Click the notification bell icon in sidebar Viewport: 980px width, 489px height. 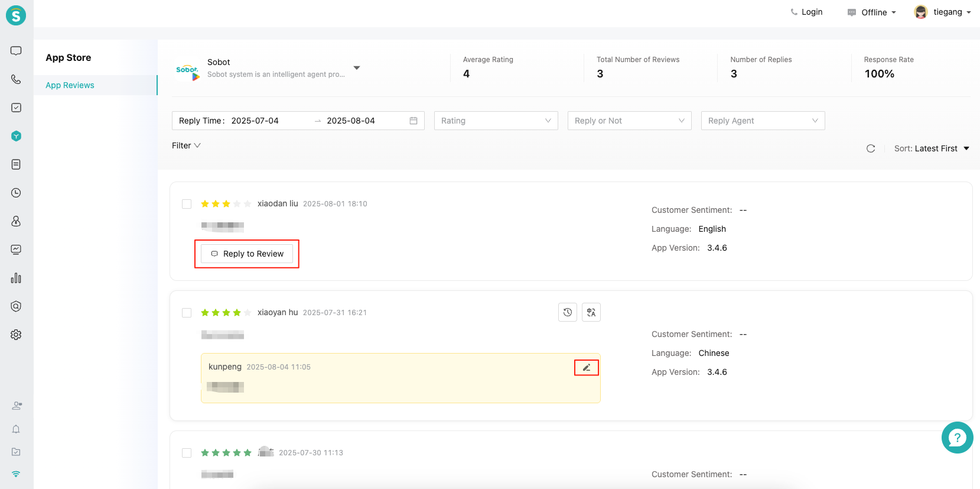point(16,429)
